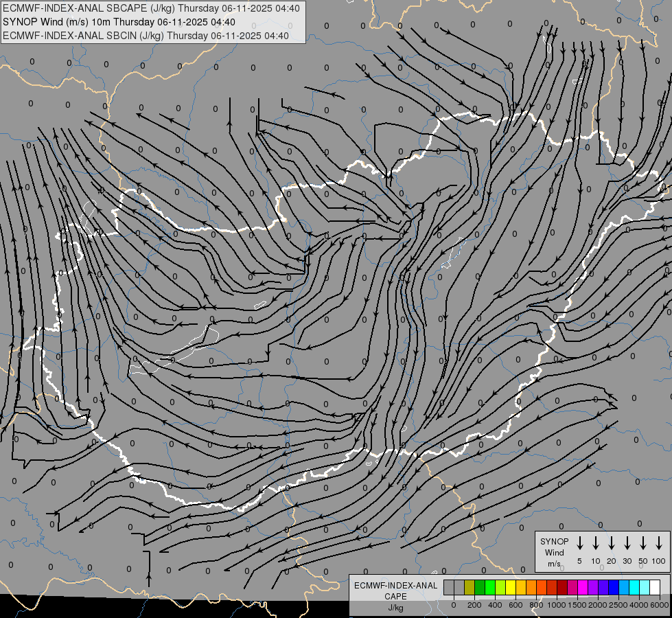This screenshot has height=618, width=672.
Task: Click the 'J/kg' unit in the color legend
Action: (395, 608)
